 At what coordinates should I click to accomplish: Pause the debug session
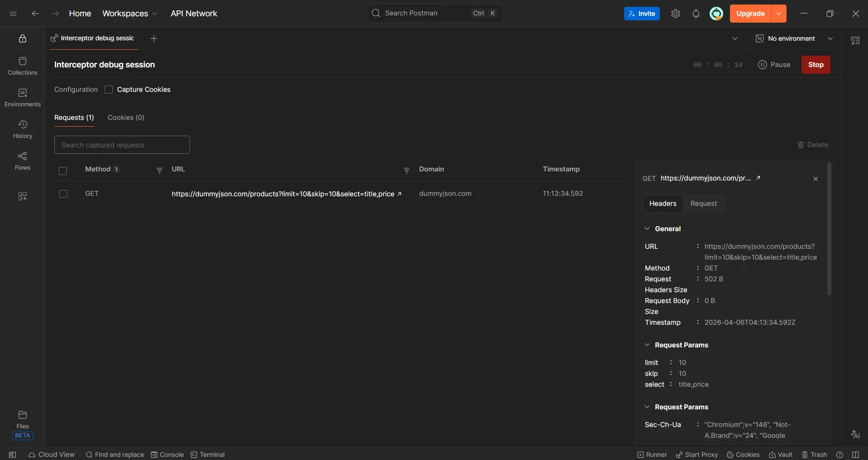pos(774,65)
